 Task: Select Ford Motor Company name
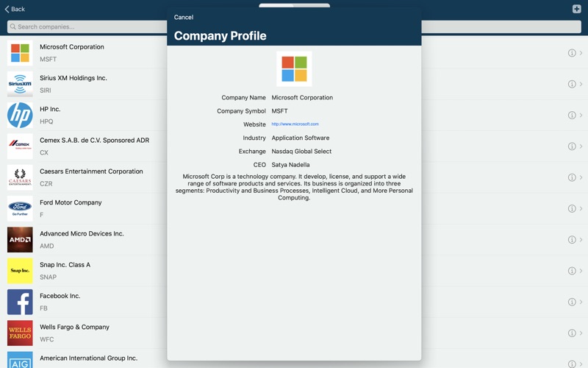(x=71, y=203)
